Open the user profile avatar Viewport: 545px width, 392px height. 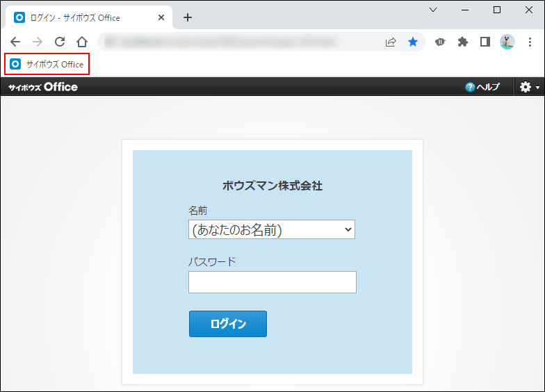point(507,42)
